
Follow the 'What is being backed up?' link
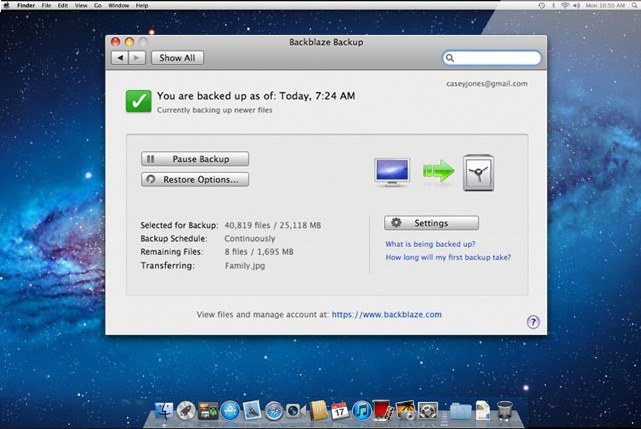[430, 243]
